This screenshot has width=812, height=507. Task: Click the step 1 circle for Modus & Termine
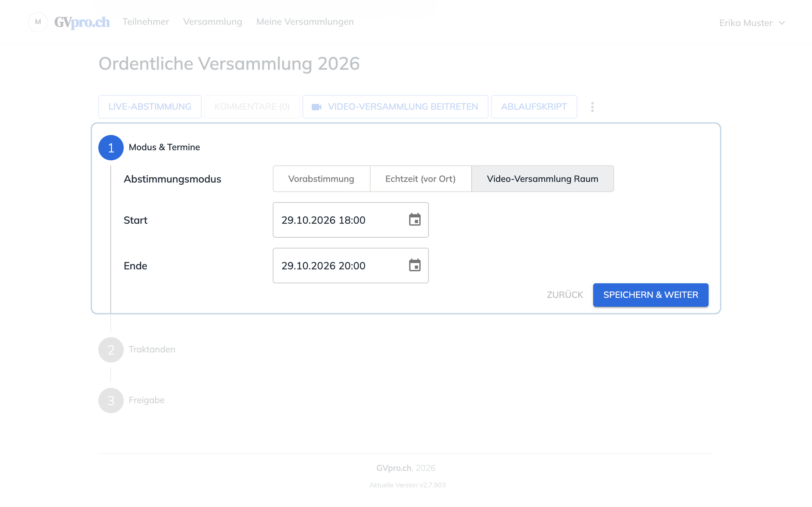pos(111,148)
